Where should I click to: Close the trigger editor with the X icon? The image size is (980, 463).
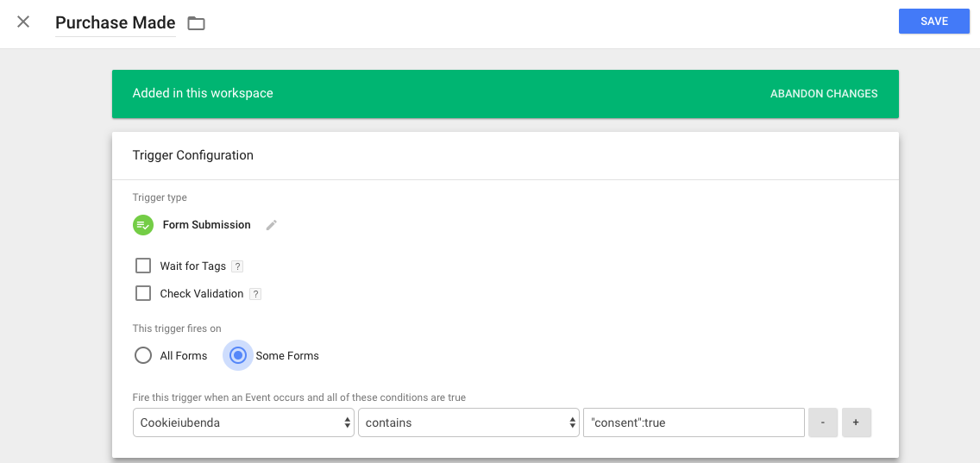click(23, 22)
